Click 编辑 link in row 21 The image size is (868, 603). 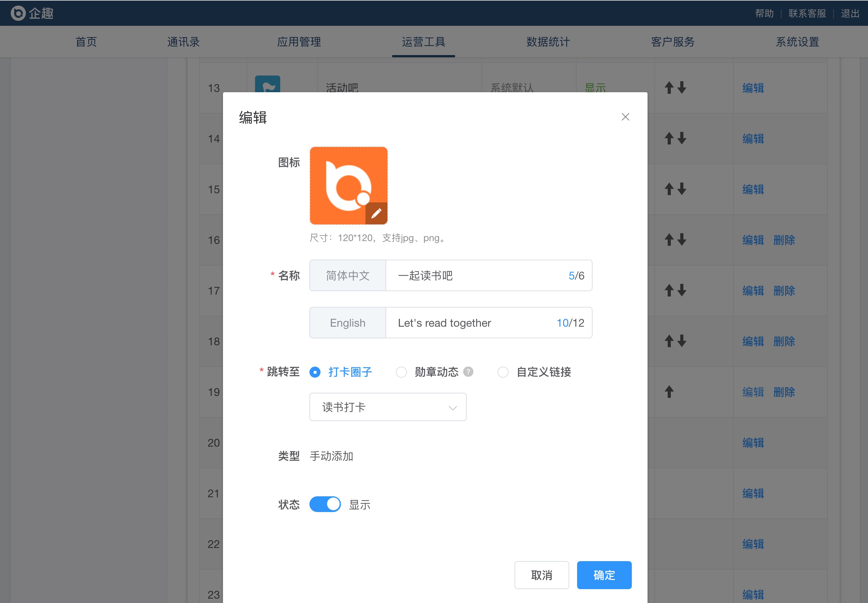click(x=753, y=493)
